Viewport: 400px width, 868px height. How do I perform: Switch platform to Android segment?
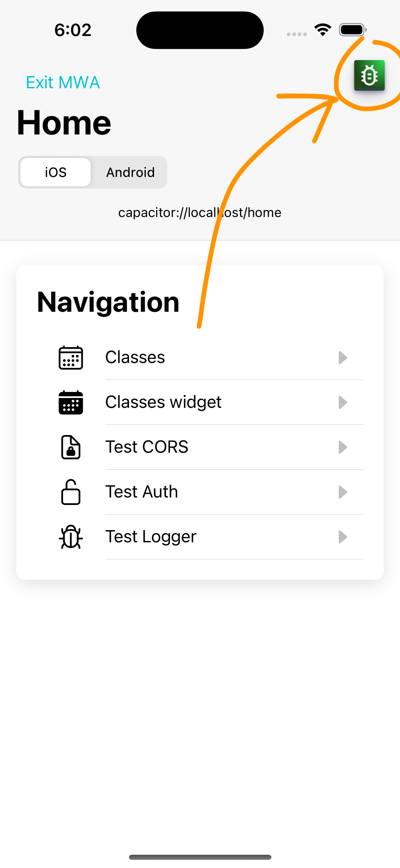130,172
